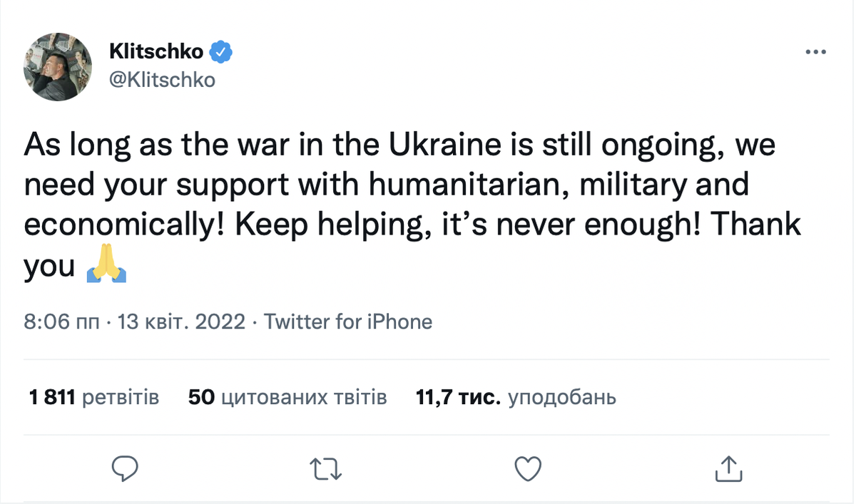The image size is (856, 504).
Task: Show the 50 цитованих твітів
Action: (287, 397)
